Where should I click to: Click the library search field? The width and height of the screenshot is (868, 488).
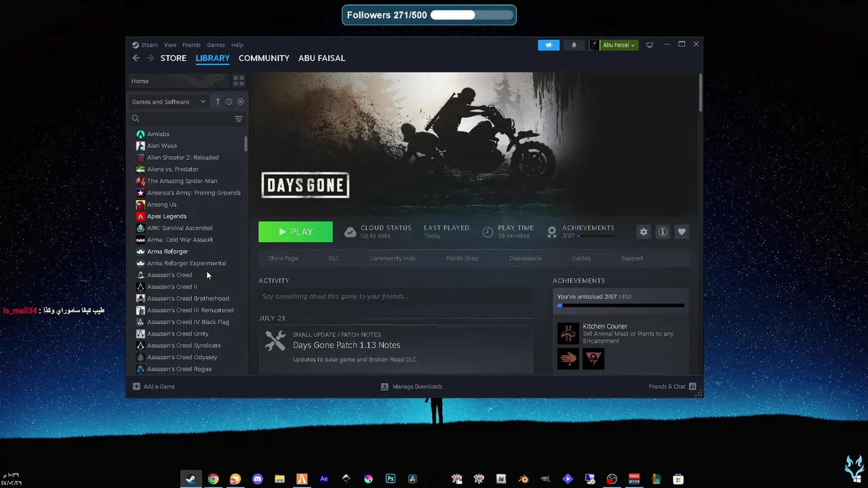point(182,119)
